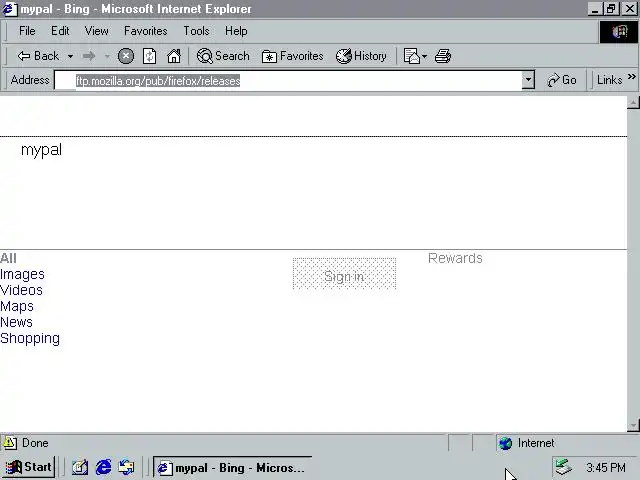Open the Back history dropdown arrow

click(x=70, y=56)
